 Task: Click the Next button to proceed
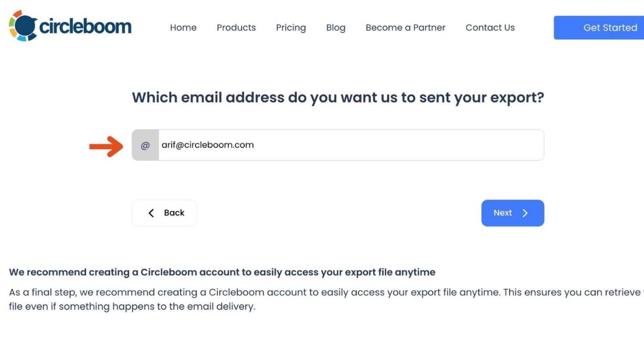click(x=512, y=213)
